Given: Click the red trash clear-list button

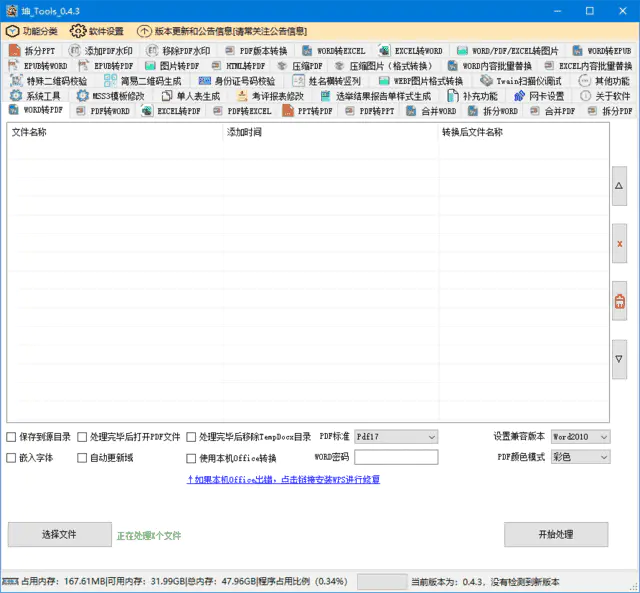Looking at the screenshot, I should (619, 301).
